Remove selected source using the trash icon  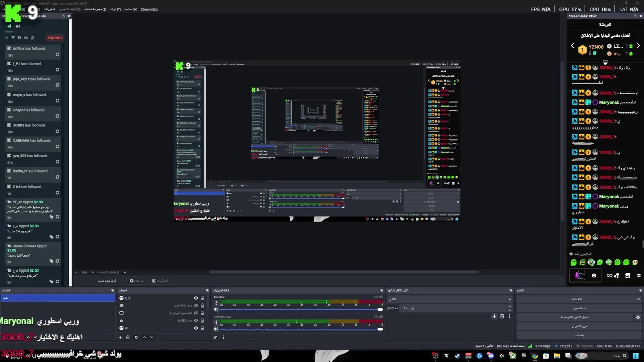(x=128, y=337)
